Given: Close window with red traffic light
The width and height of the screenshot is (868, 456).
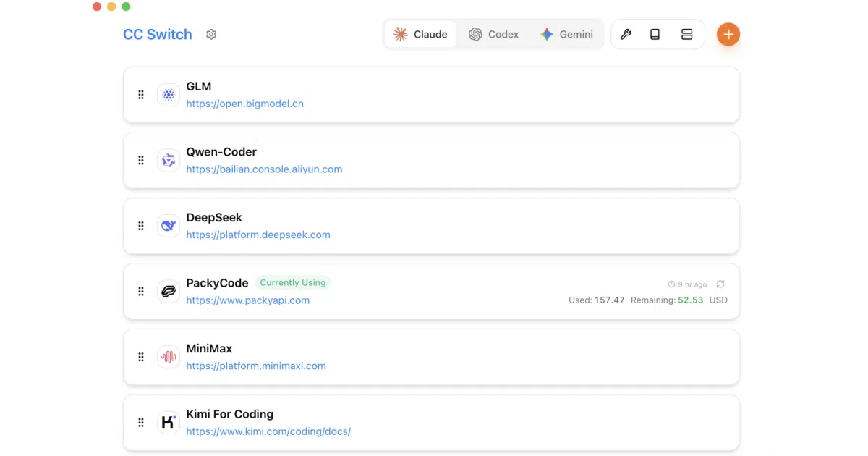Looking at the screenshot, I should 97,7.
